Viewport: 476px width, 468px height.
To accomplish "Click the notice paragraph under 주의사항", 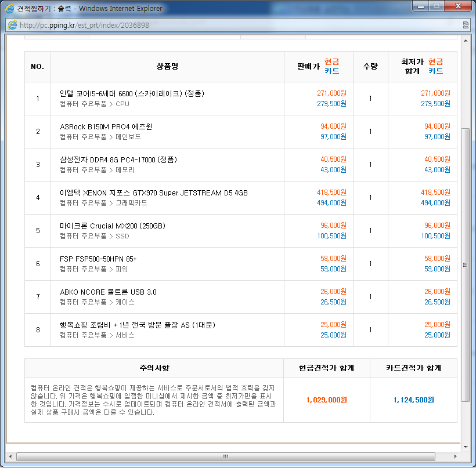I will [x=153, y=400].
